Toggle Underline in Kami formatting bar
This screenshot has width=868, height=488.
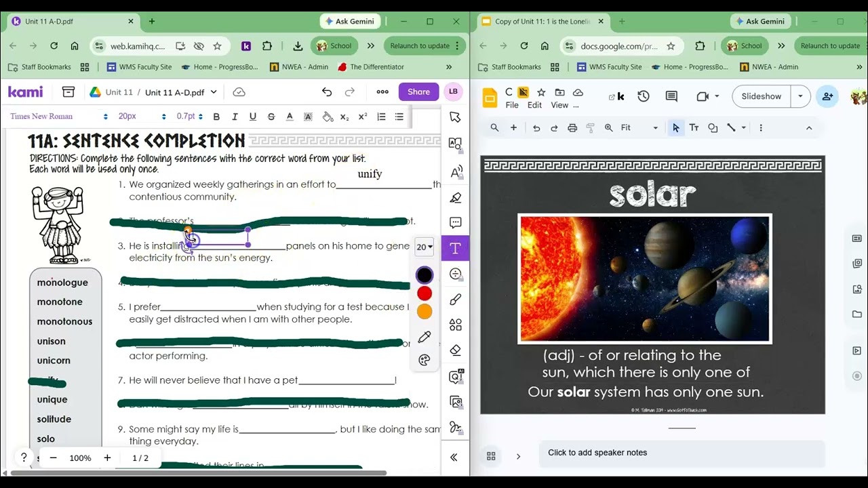(253, 117)
